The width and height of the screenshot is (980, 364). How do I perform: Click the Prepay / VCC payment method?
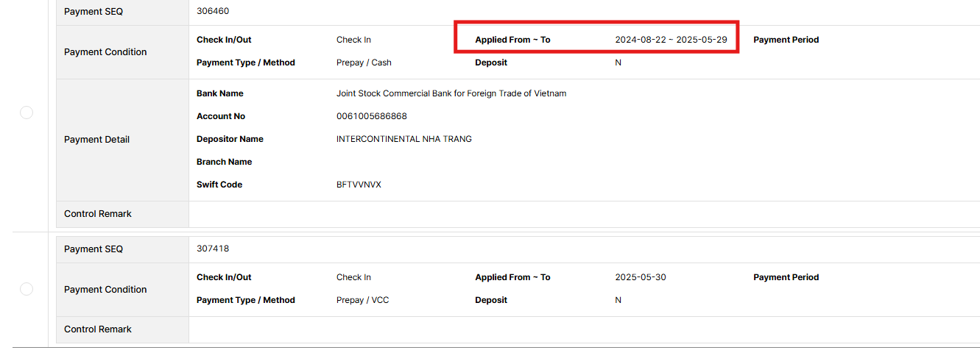(x=362, y=300)
